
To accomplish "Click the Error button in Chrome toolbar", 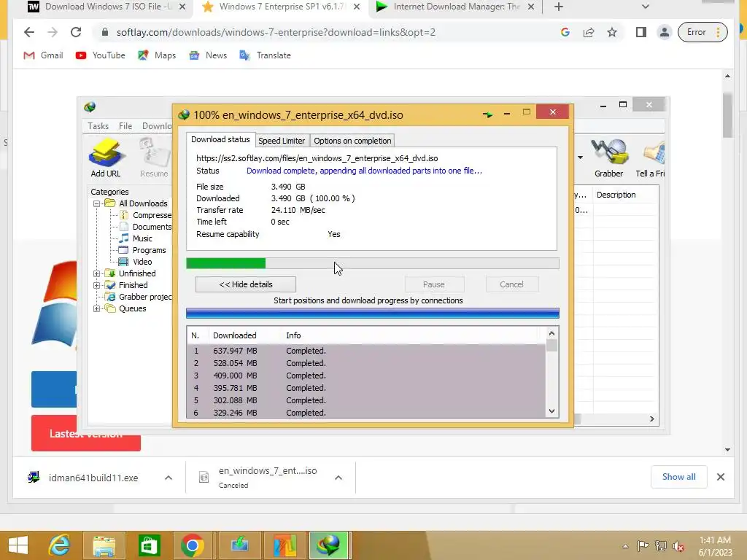I will click(703, 32).
